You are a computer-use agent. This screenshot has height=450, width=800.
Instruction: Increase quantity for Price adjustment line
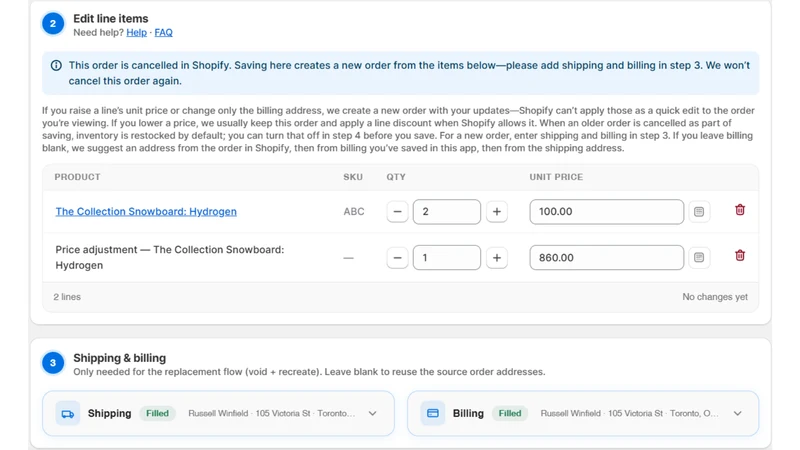[x=496, y=258]
